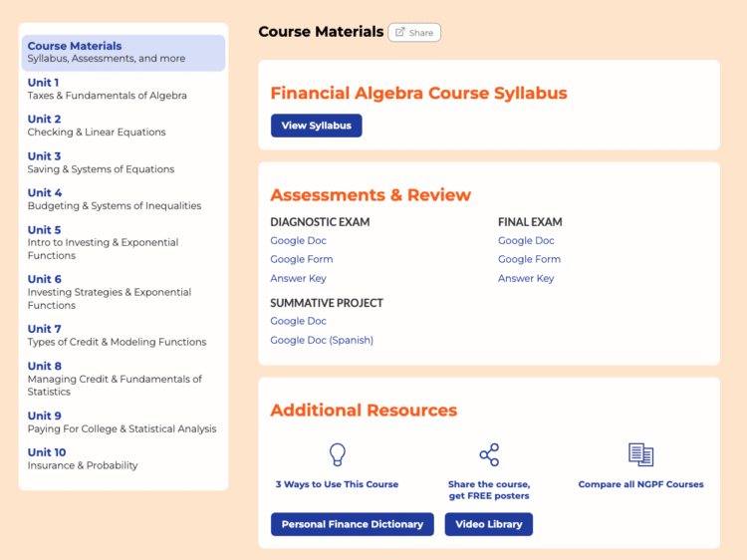
Task: Open Personal Finance Dictionary
Action: point(352,524)
